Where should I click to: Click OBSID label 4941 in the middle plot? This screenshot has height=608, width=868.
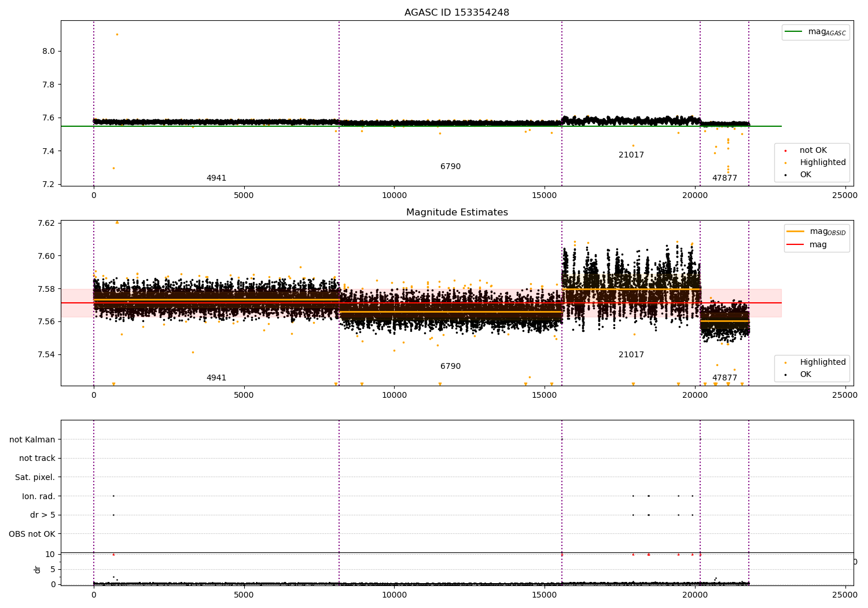pyautogui.click(x=216, y=378)
